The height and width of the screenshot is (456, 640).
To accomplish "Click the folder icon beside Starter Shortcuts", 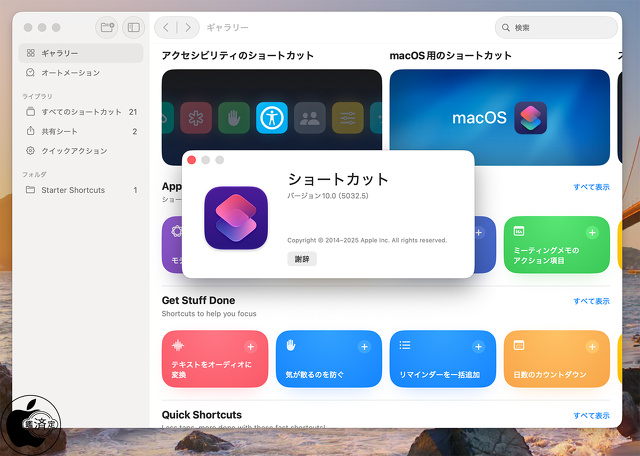I will tap(30, 190).
